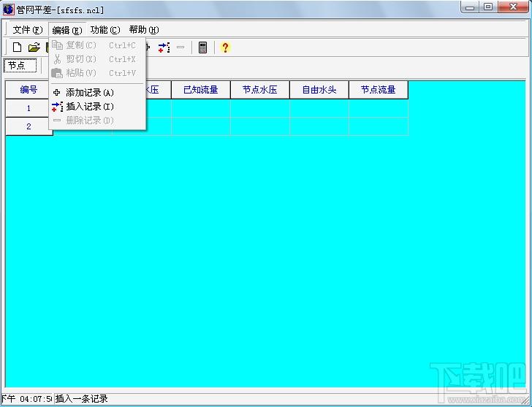Screen dimensions: 532x407
Task: Select row header number 1
Action: 28,108
